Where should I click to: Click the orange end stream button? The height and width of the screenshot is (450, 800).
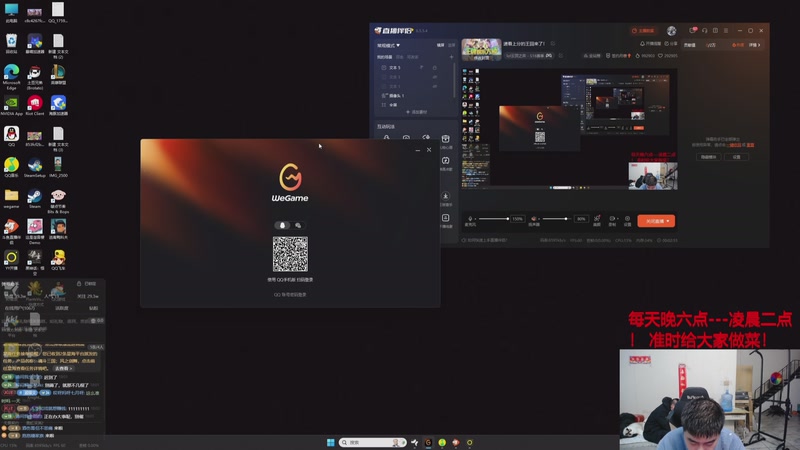(656, 221)
